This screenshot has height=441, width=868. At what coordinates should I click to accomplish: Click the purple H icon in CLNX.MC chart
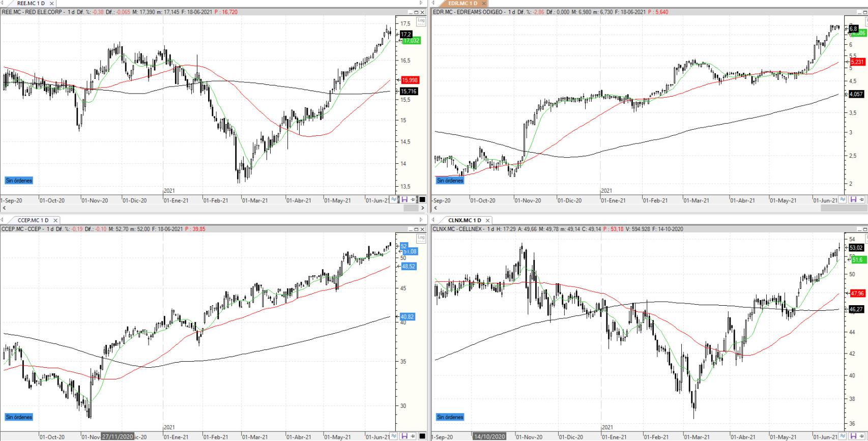[853, 436]
